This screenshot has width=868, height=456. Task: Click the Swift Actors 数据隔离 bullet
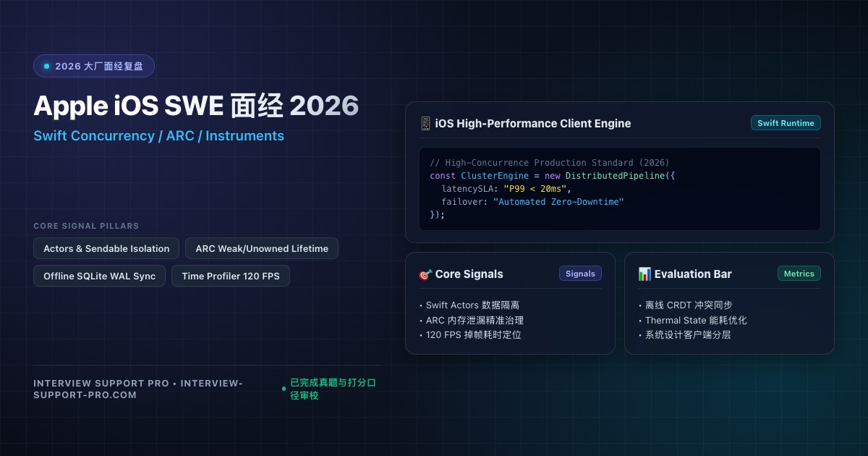(x=469, y=305)
